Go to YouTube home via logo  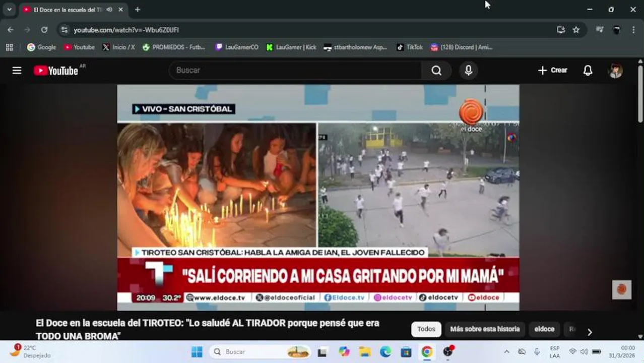(56, 71)
